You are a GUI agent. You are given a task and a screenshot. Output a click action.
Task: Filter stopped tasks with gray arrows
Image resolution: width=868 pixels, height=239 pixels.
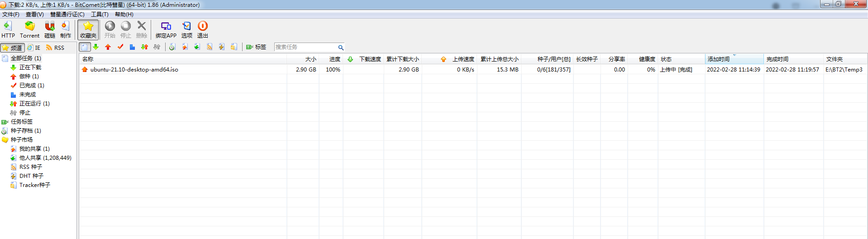(x=157, y=47)
